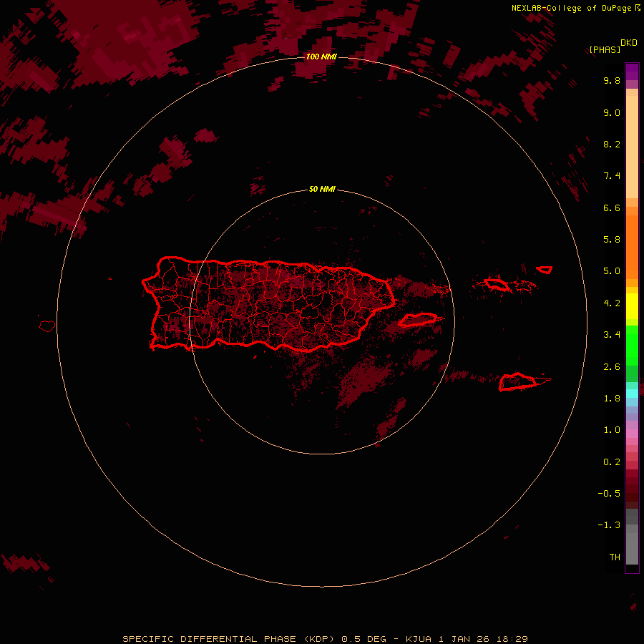Screen dimensions: 644x644
Task: Click SPECIFIC DIFFERENTIAL PHASE in the caption
Action: [209, 639]
